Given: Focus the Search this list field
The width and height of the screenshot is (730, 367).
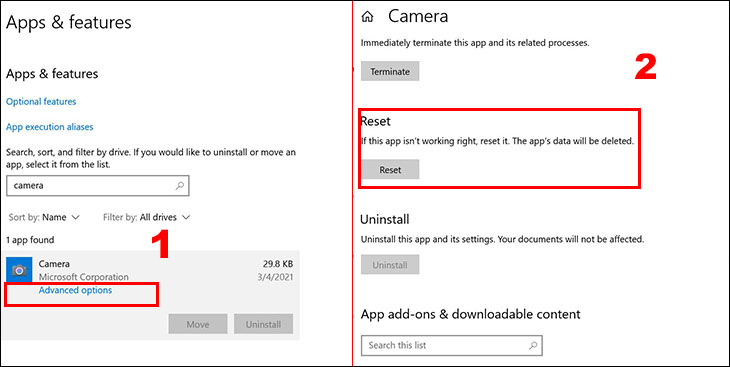Looking at the screenshot, I should pos(452,346).
